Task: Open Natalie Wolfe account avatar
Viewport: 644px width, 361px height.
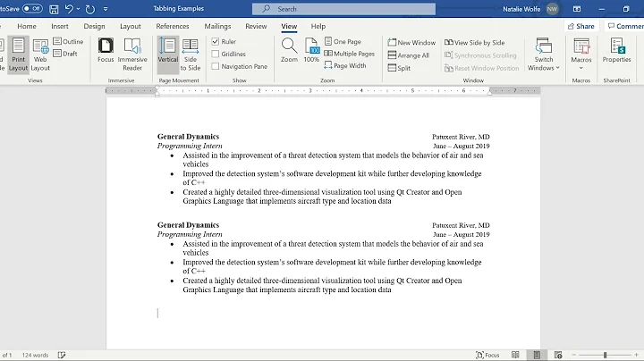Action: 552,9
